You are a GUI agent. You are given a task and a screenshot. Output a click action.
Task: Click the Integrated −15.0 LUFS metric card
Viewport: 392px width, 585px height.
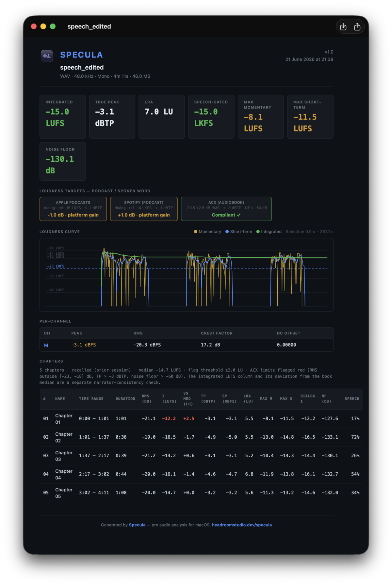(x=63, y=117)
